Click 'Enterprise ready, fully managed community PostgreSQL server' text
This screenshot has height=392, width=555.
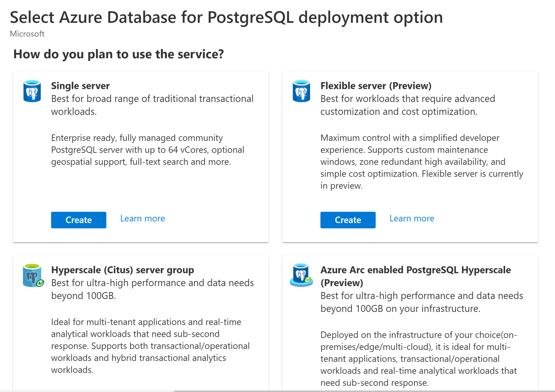(x=148, y=150)
